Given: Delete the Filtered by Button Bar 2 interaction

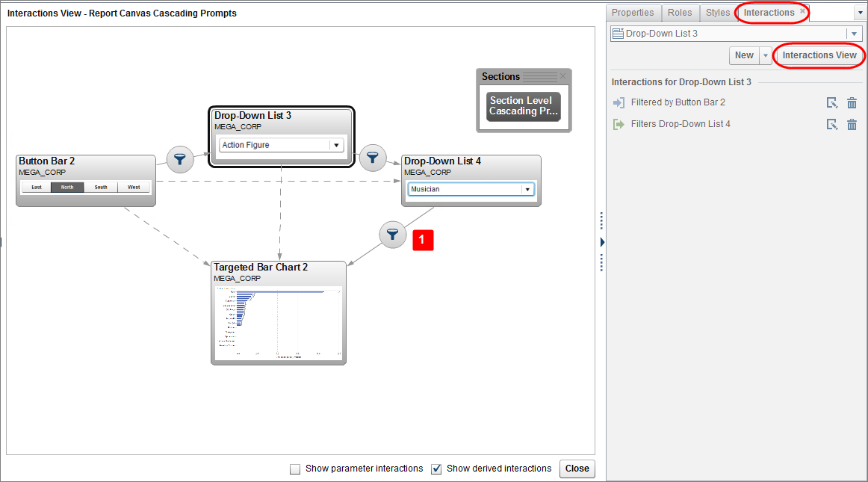Looking at the screenshot, I should click(x=852, y=102).
